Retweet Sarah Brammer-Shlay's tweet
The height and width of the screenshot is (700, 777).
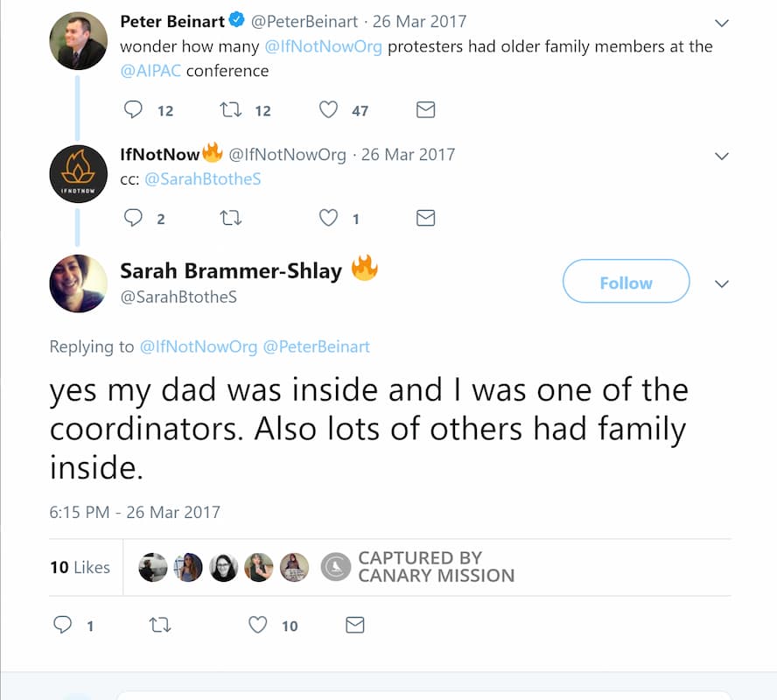(x=160, y=625)
